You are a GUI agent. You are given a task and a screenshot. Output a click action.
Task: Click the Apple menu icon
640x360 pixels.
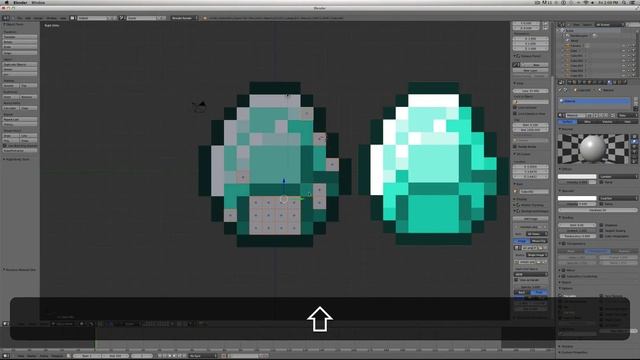coord(6,2)
